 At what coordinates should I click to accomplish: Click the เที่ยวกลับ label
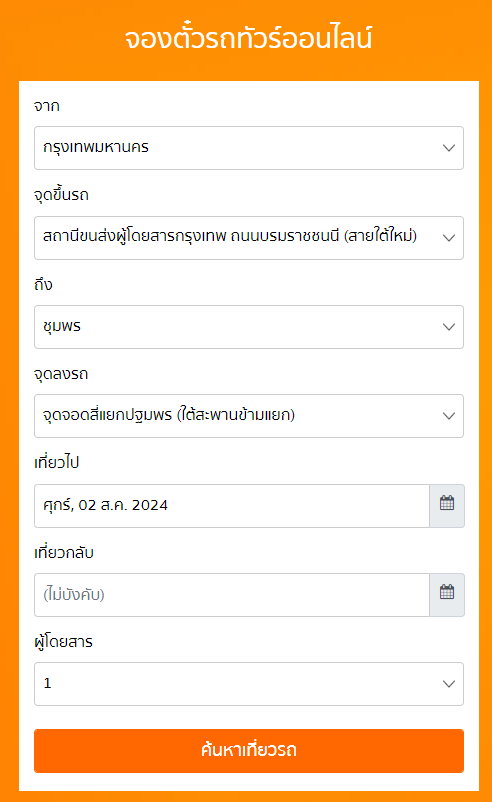[x=64, y=552]
